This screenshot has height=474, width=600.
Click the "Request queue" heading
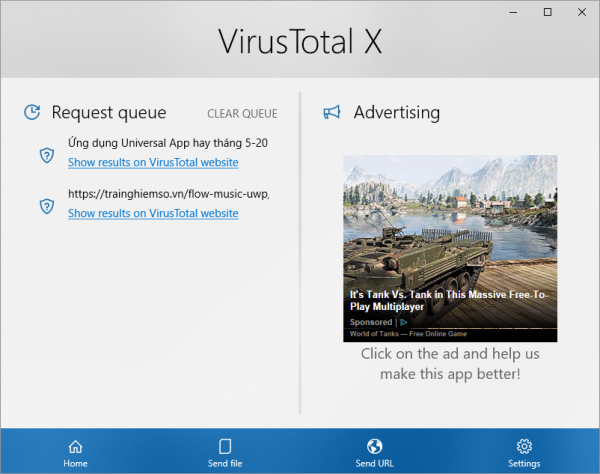click(x=109, y=113)
